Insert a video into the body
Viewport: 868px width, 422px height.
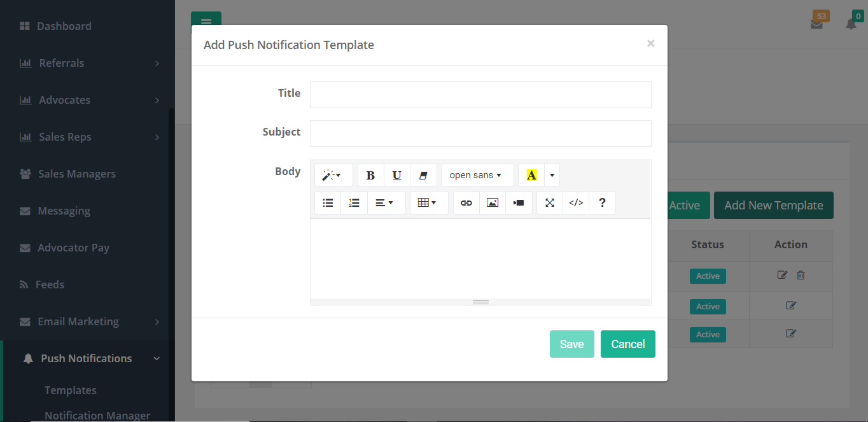(519, 203)
